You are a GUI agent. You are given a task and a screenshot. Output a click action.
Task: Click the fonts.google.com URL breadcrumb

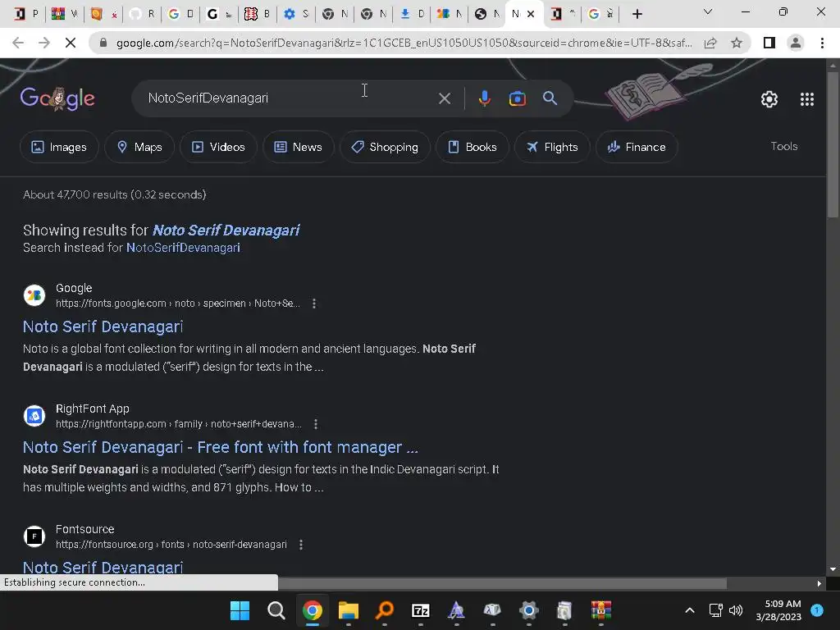coord(178,304)
